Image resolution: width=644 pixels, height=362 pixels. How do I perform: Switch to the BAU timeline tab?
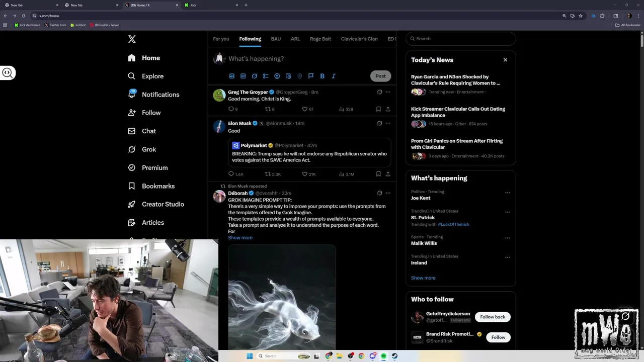[x=276, y=39]
